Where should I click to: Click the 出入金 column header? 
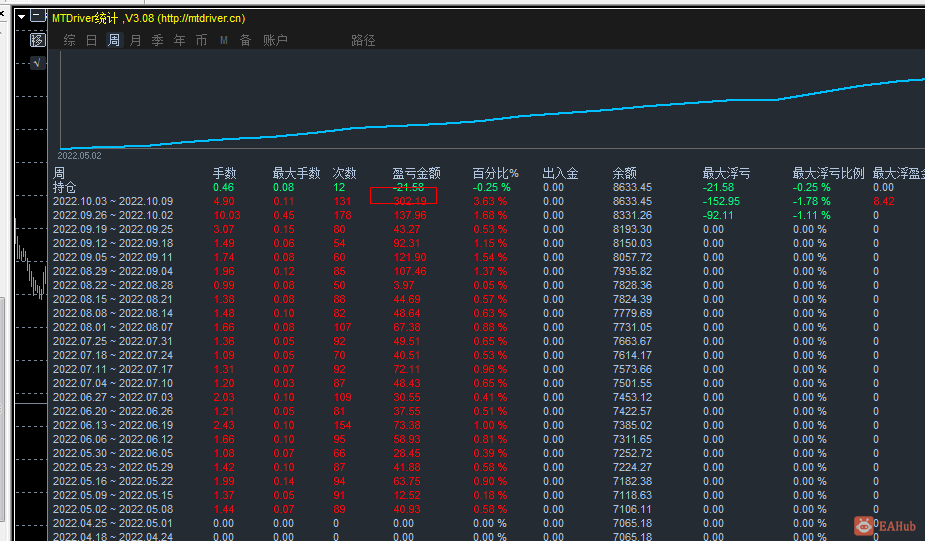pyautogui.click(x=560, y=173)
